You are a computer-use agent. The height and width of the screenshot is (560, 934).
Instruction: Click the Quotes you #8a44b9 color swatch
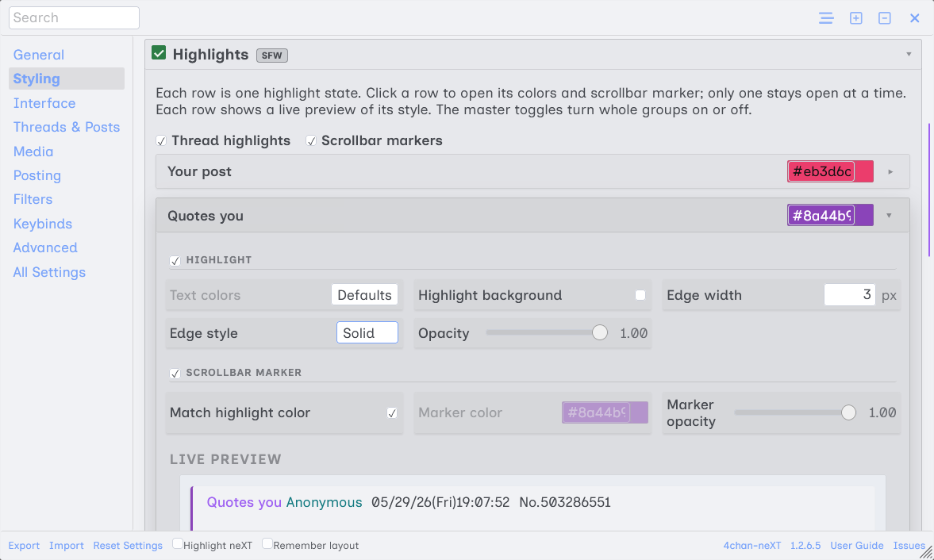point(830,216)
